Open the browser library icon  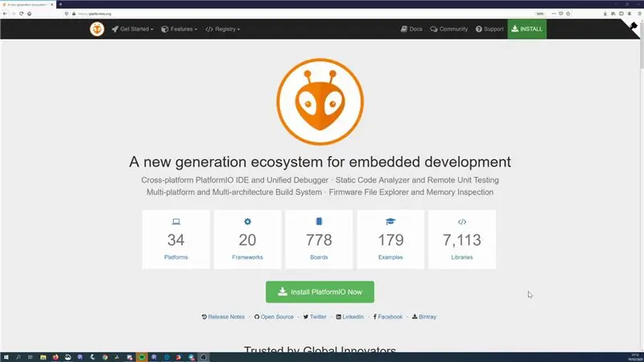point(613,14)
